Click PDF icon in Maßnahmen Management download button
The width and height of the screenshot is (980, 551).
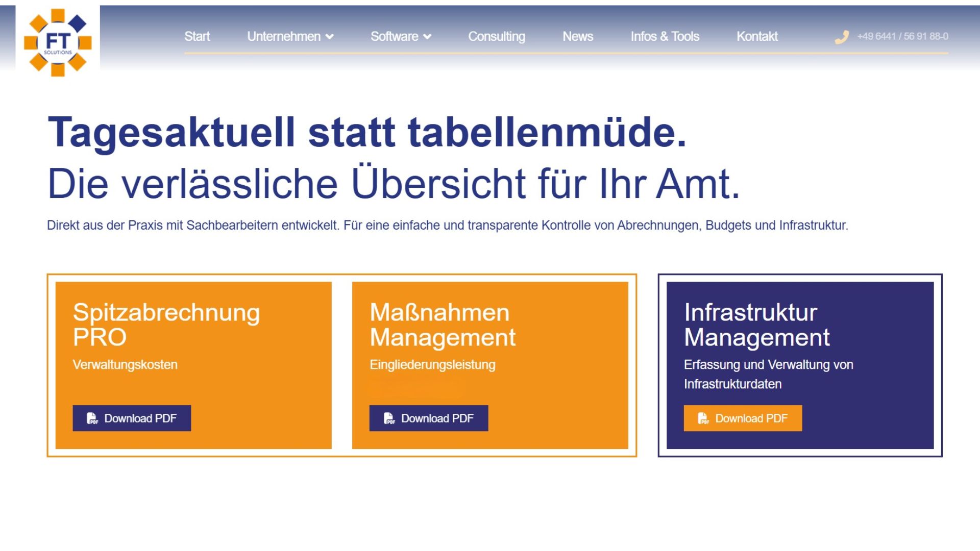[x=389, y=418]
